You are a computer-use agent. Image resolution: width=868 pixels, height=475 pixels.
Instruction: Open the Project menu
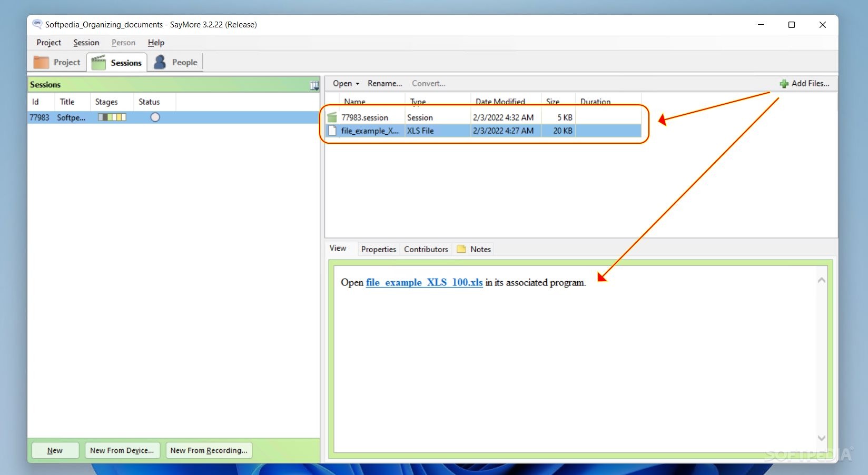[x=48, y=43]
